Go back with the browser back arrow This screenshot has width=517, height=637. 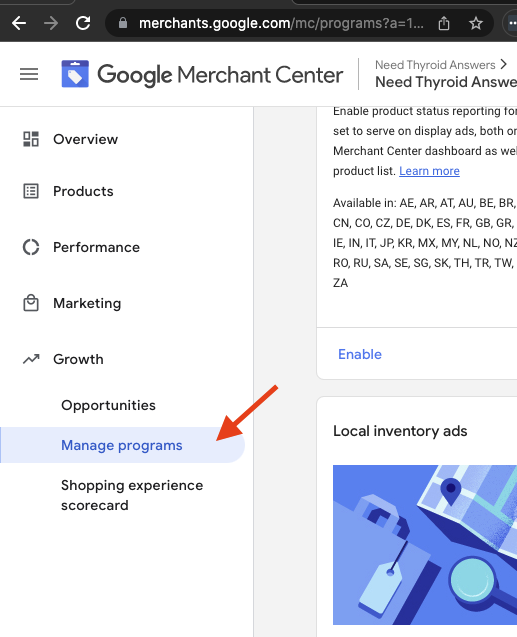coord(19,23)
